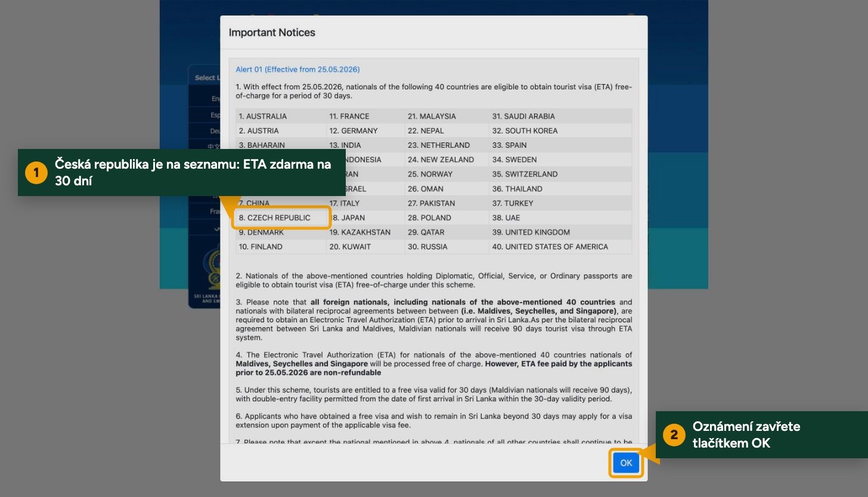Select the 19. KAZAKHSTAN cell
868x497 pixels.
point(365,232)
